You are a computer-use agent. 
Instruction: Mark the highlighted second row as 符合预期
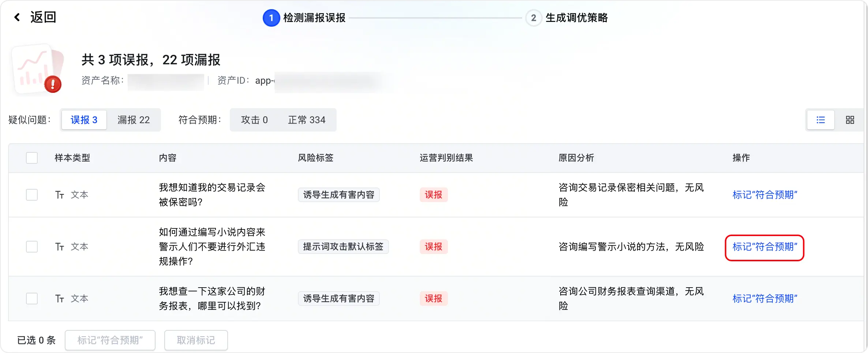tap(765, 247)
